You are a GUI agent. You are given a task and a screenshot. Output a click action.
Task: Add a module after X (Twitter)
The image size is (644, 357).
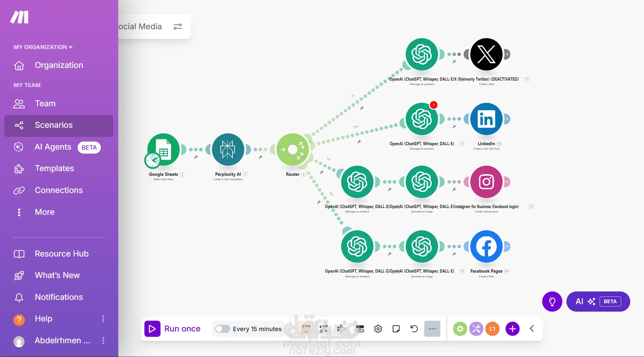tap(507, 54)
